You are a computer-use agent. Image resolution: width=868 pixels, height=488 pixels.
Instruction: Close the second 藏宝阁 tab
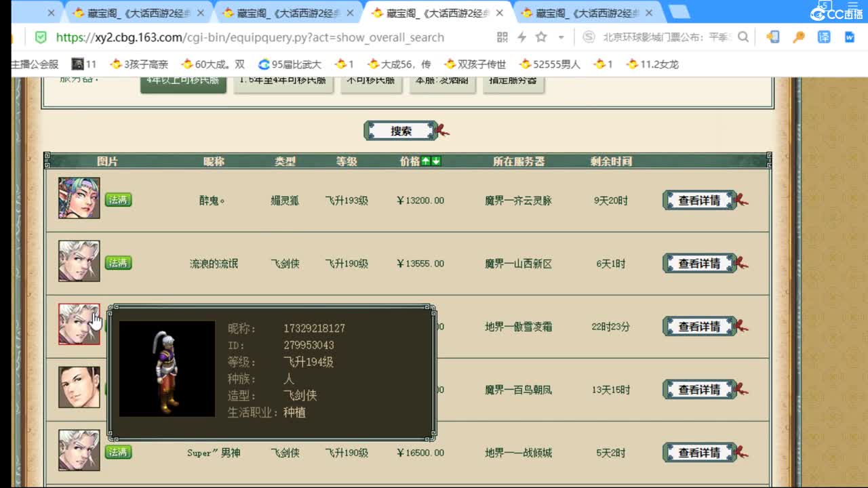coord(201,13)
